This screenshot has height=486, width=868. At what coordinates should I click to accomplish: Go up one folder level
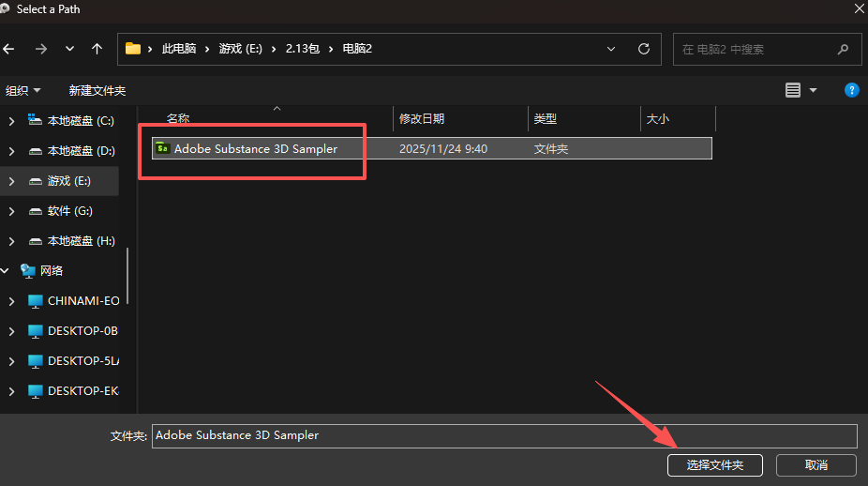pos(97,50)
